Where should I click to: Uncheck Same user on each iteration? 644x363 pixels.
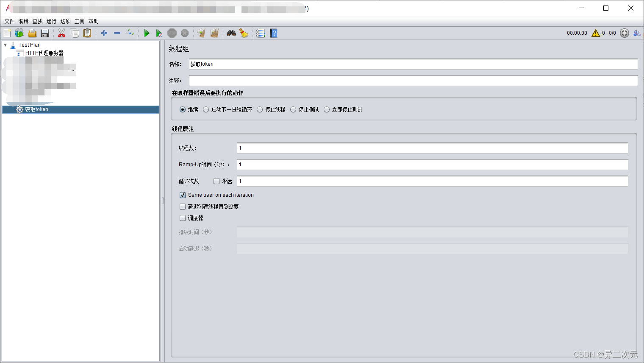tap(183, 195)
